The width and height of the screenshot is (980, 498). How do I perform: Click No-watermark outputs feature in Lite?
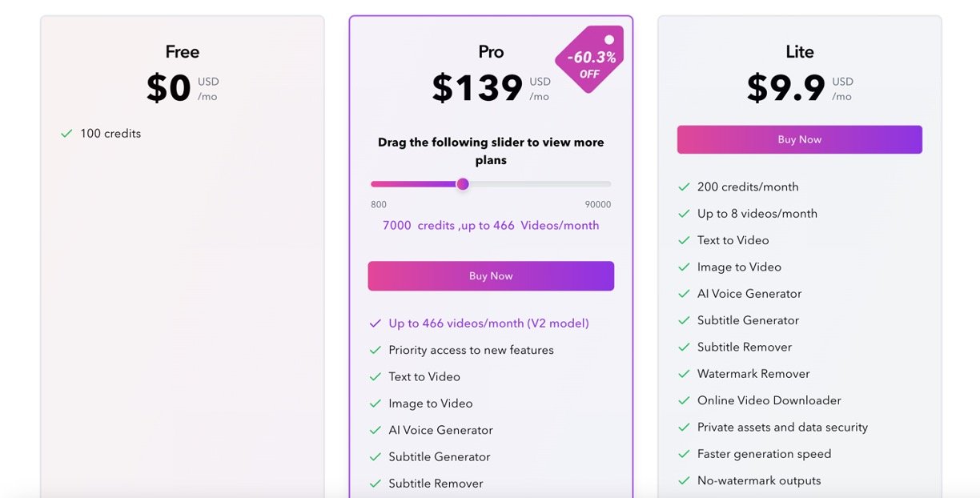click(x=759, y=481)
